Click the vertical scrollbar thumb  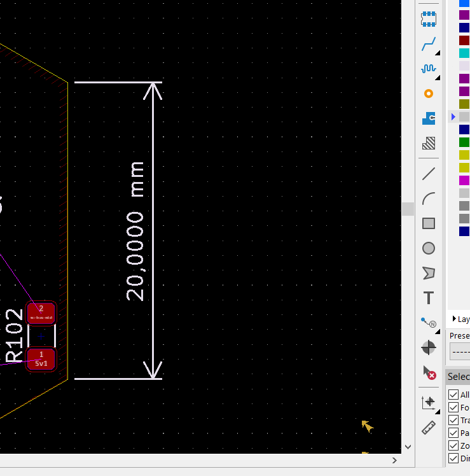(408, 209)
